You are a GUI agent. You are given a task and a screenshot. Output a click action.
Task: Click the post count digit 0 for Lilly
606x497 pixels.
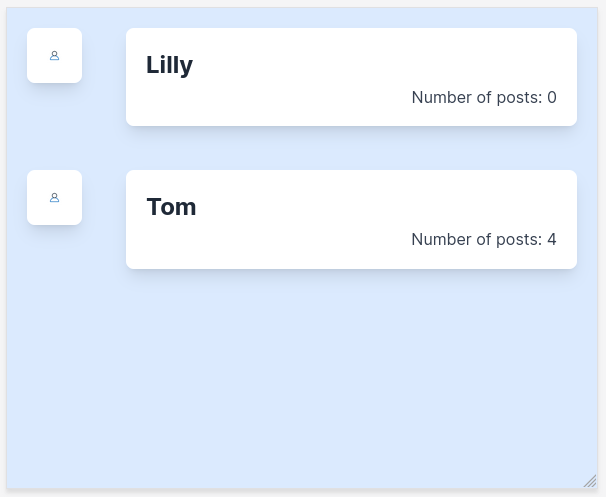click(552, 97)
